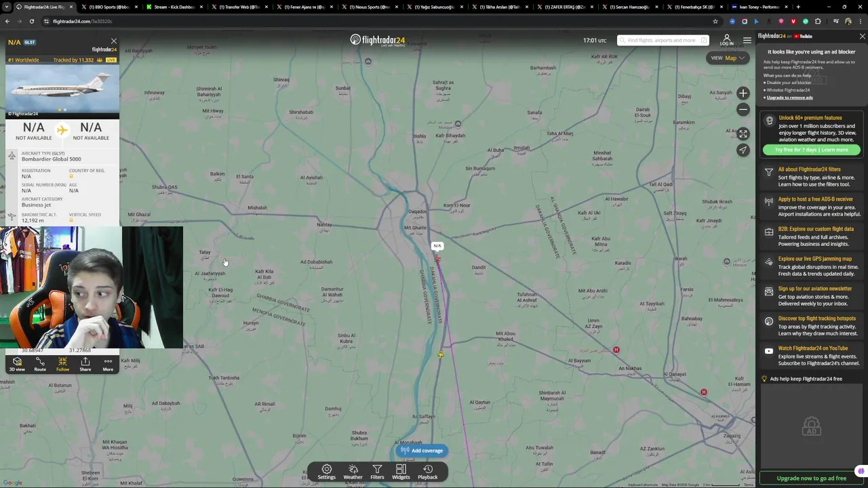Viewport: 868px width, 488px height.
Task: Open the Filters tool
Action: click(x=377, y=472)
